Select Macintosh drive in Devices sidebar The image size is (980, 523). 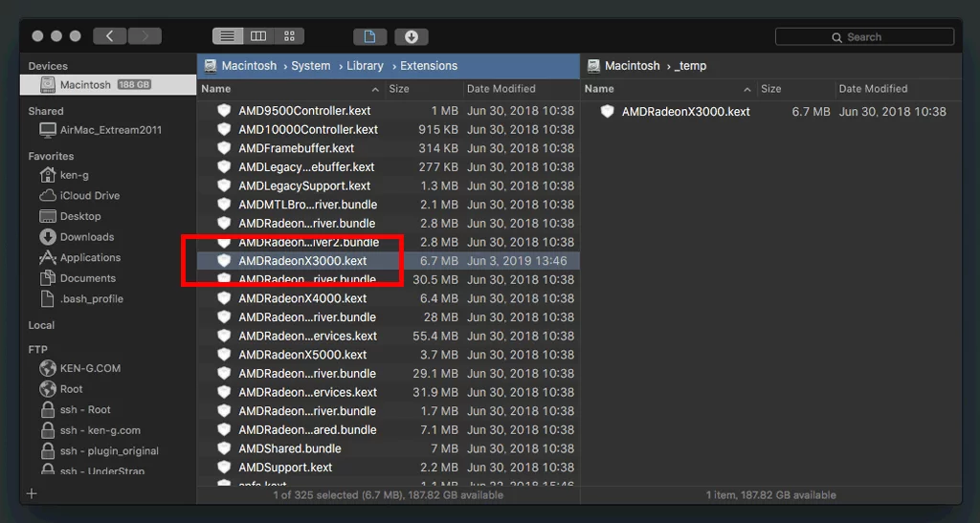pyautogui.click(x=108, y=84)
